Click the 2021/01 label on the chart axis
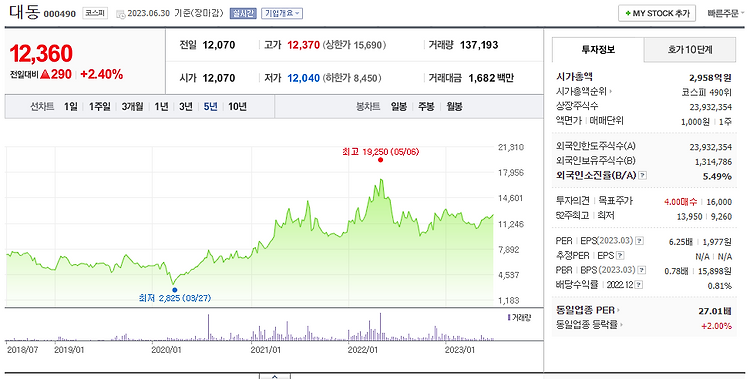 tap(265, 350)
